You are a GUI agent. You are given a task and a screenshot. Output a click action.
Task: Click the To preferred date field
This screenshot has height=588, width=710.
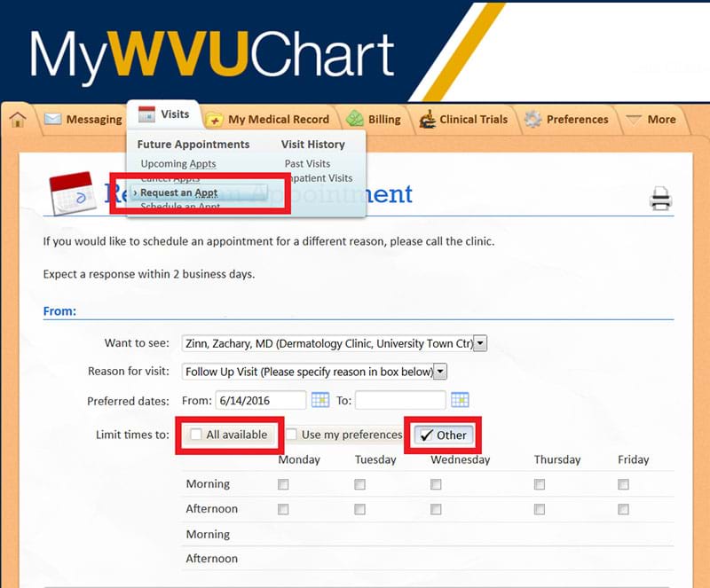pyautogui.click(x=400, y=400)
